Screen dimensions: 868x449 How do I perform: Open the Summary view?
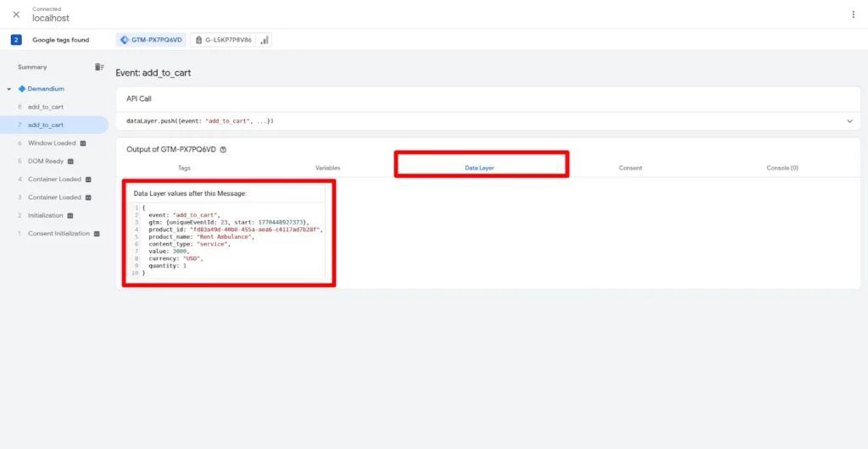[32, 67]
